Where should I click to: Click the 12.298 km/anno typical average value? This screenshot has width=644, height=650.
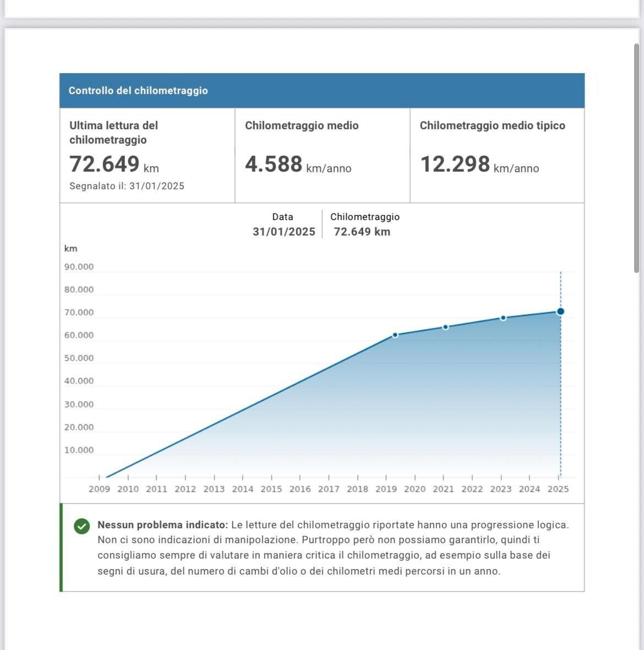point(479,165)
